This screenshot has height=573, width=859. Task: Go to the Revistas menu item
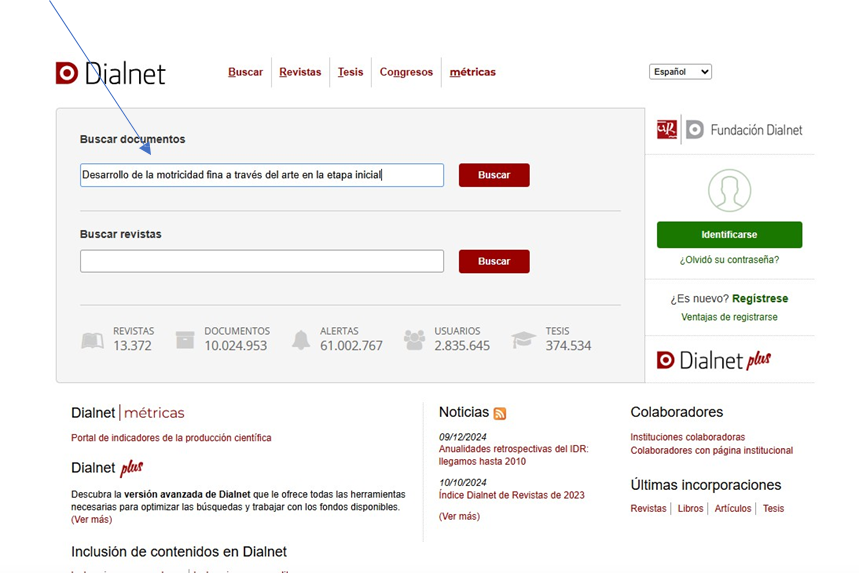pos(300,72)
